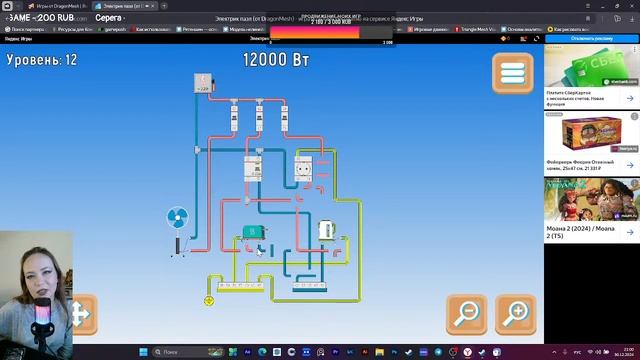Switch to the 'Игры от DragonMesh' browser tab

coord(58,6)
